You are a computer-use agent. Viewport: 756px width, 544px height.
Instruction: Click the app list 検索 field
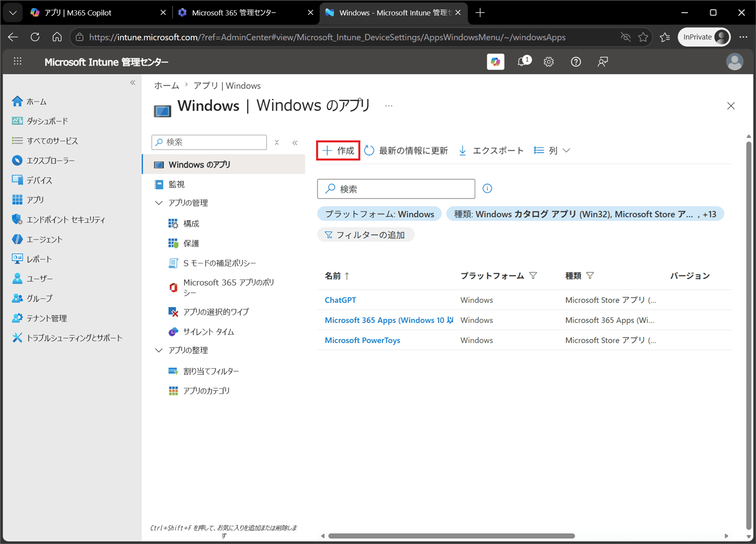coord(396,189)
